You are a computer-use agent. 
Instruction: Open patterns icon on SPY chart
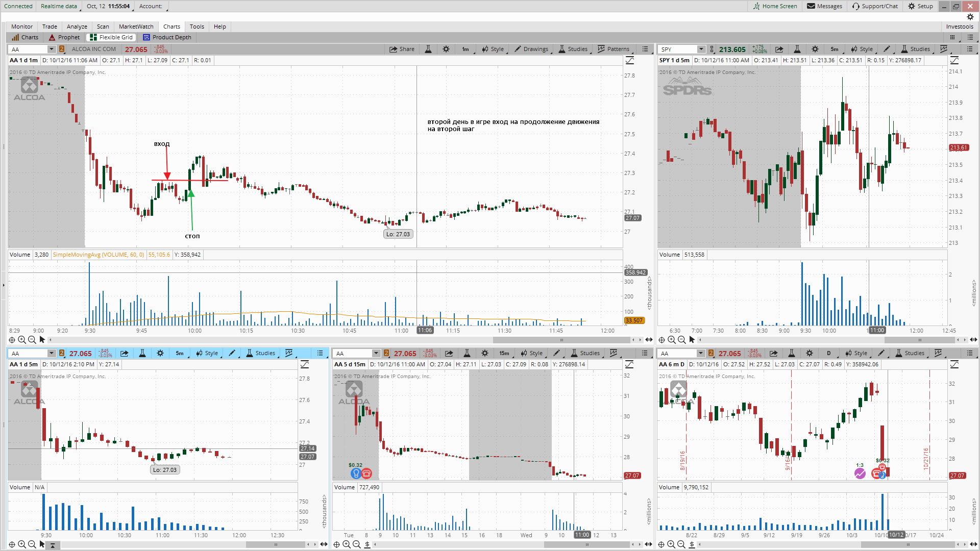(944, 49)
